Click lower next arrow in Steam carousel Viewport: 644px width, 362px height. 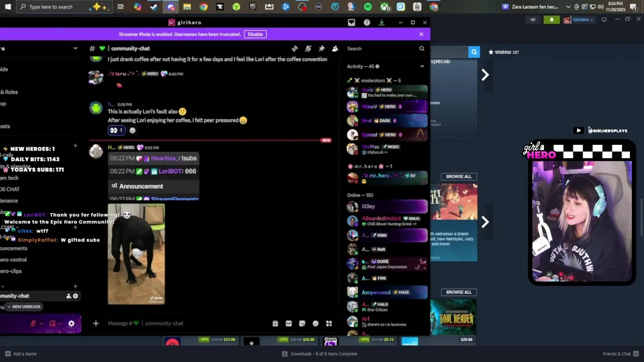point(485,222)
